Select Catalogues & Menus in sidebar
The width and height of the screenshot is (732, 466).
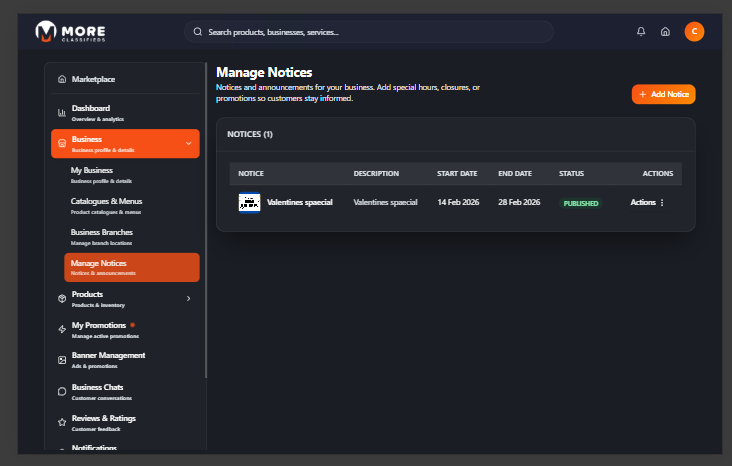point(106,205)
